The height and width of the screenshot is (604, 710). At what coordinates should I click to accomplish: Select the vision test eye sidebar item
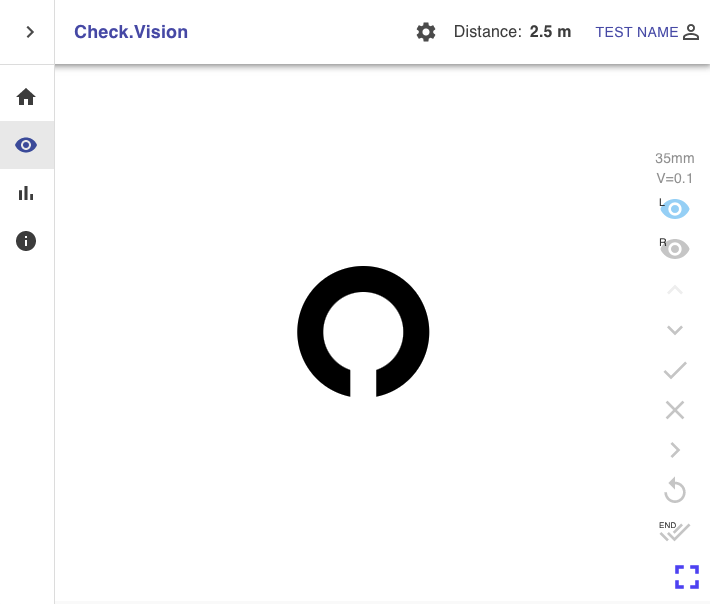coord(26,145)
